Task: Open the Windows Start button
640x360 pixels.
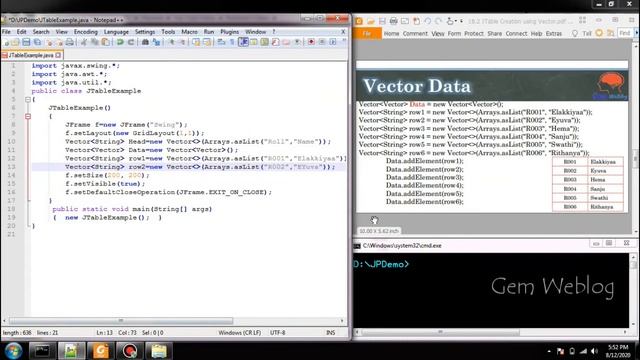Action: (x=13, y=351)
